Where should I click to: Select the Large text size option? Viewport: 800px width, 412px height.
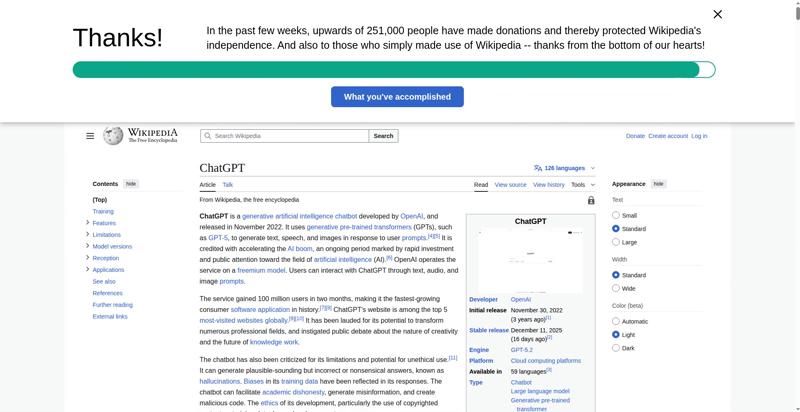pyautogui.click(x=616, y=242)
